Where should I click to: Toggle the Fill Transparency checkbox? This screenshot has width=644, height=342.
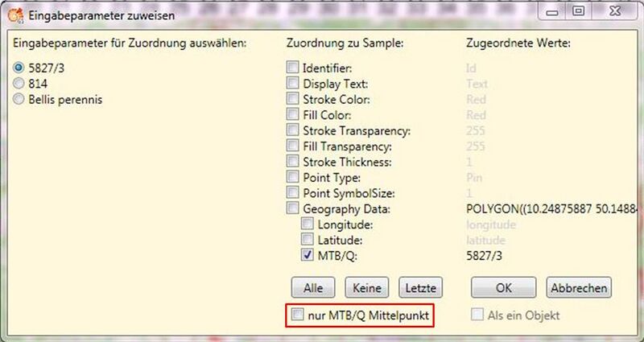tap(292, 146)
